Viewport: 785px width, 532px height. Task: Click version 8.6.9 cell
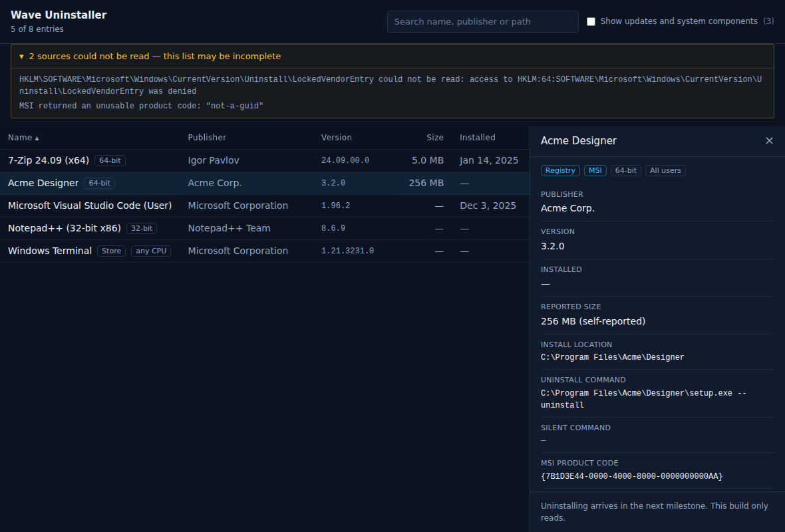333,228
